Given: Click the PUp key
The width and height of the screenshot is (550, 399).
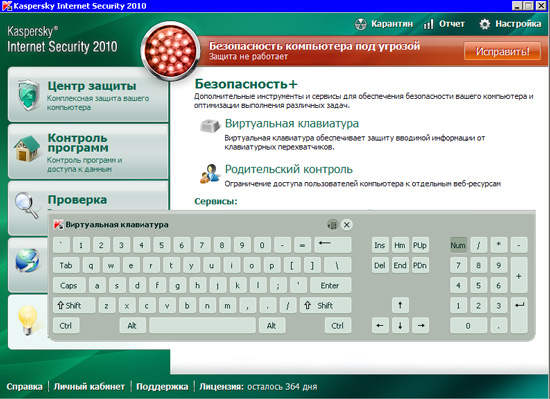Looking at the screenshot, I should tap(420, 245).
